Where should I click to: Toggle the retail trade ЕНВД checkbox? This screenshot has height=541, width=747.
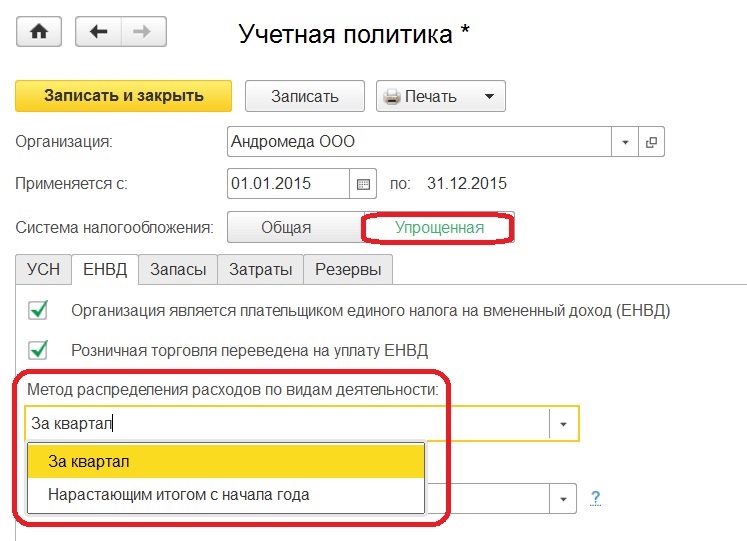point(38,350)
